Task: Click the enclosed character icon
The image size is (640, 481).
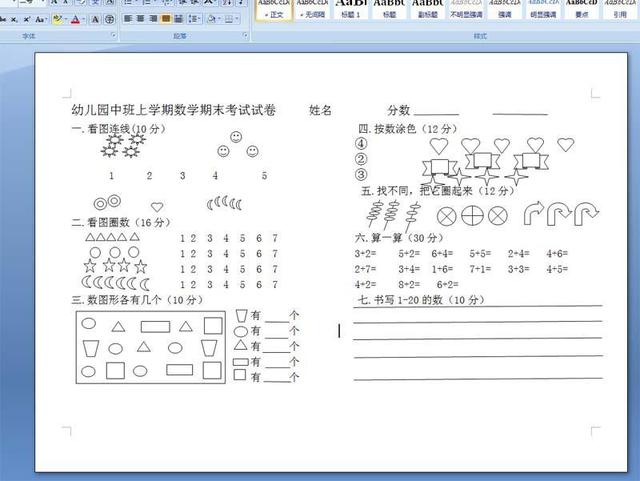Action: click(108, 19)
